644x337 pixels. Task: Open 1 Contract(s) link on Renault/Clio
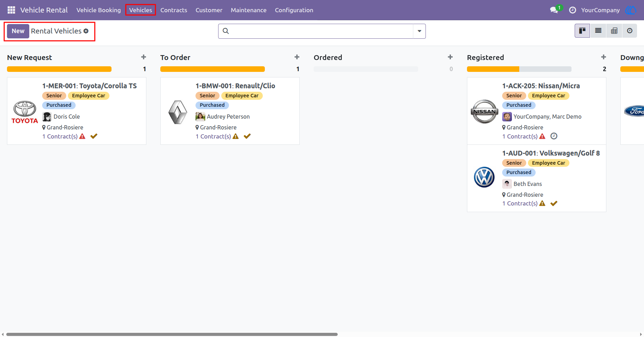[213, 136]
